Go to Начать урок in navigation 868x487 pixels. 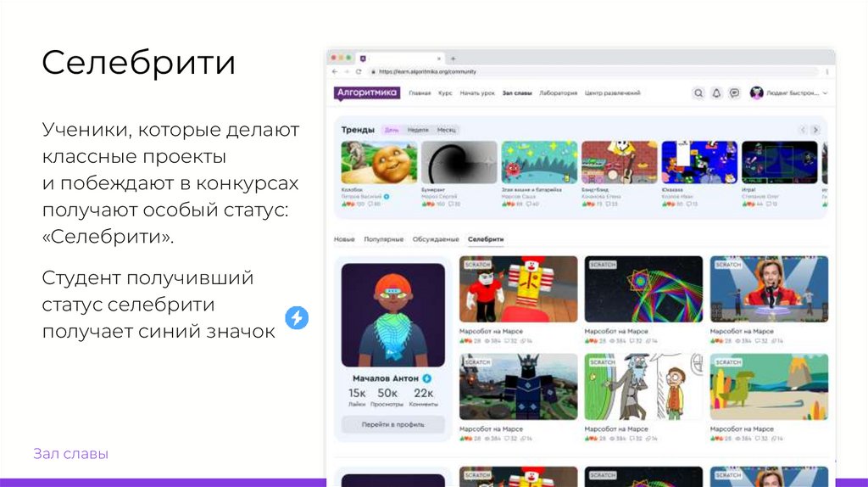tap(477, 93)
